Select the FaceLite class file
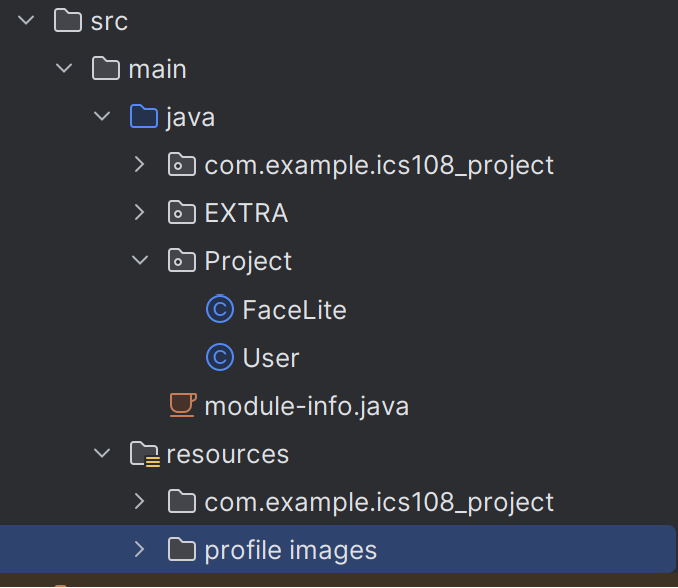This screenshot has width=678, height=588. 294,310
